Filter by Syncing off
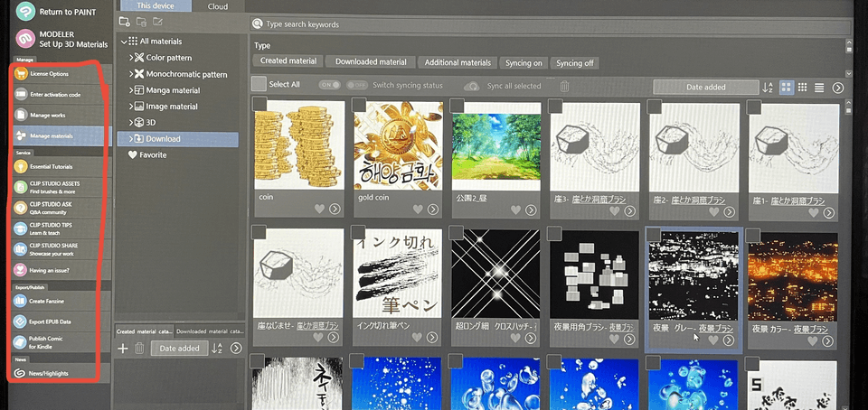The width and height of the screenshot is (868, 410). click(575, 63)
